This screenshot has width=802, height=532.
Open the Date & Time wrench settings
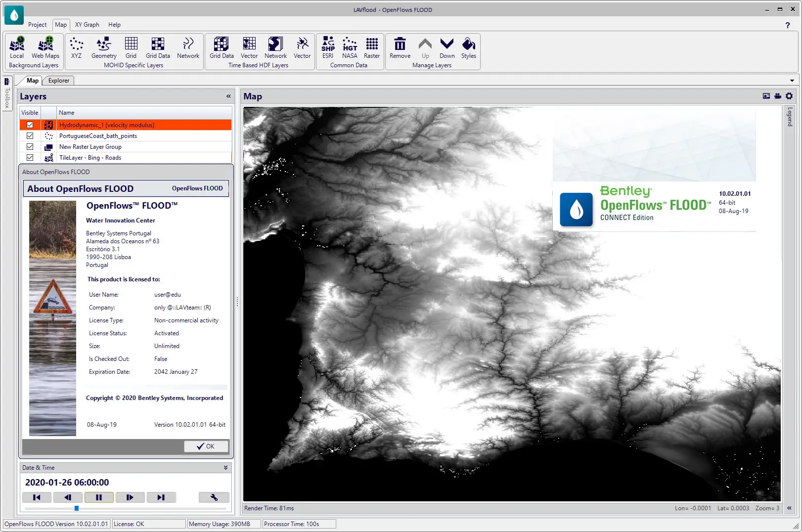point(214,497)
